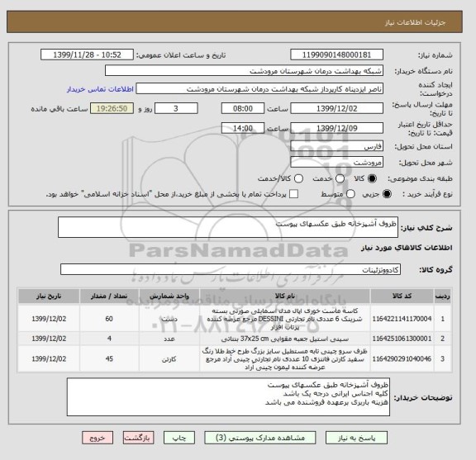The width and height of the screenshot is (476, 460).
Task: Click the کد کالا column header
Action: click(x=402, y=296)
